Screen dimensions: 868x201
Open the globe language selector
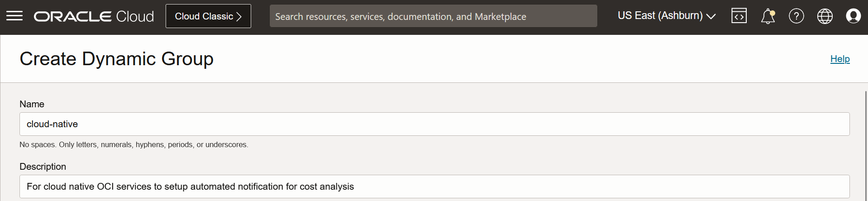[x=825, y=16]
